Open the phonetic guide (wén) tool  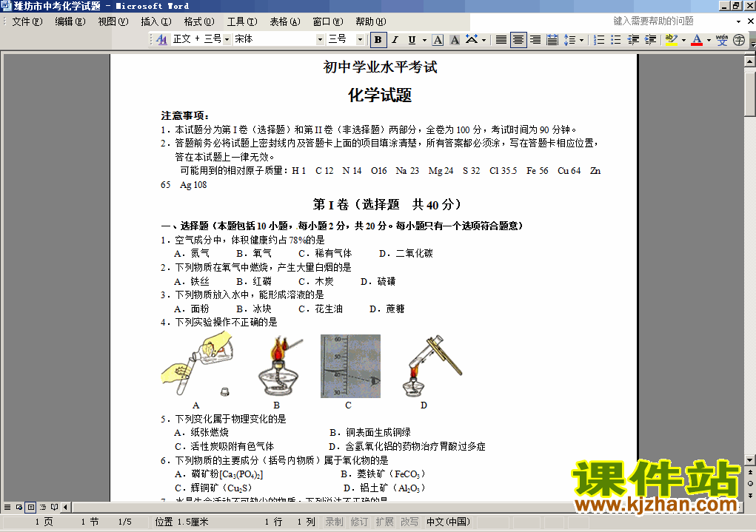(x=722, y=39)
